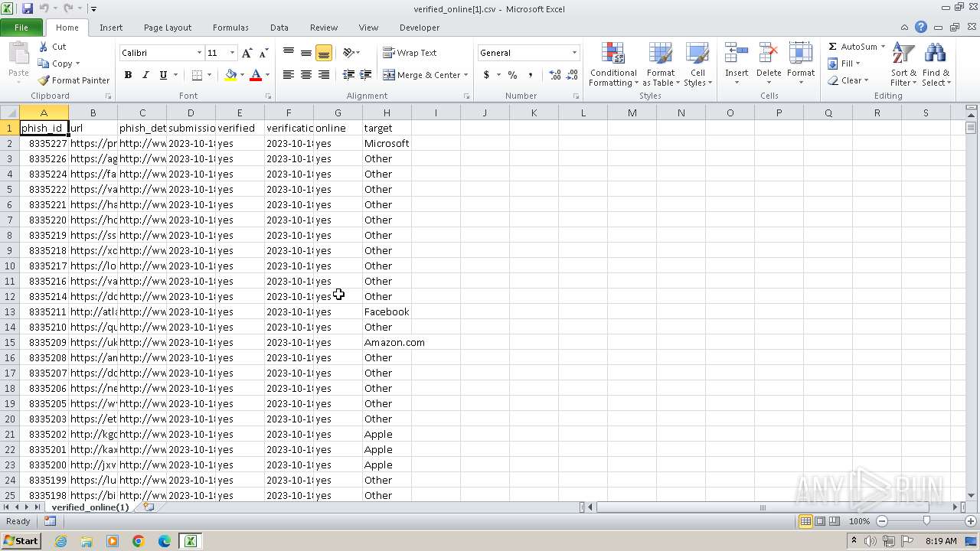Decrease indent in cell
The width and height of the screenshot is (980, 551).
(348, 75)
